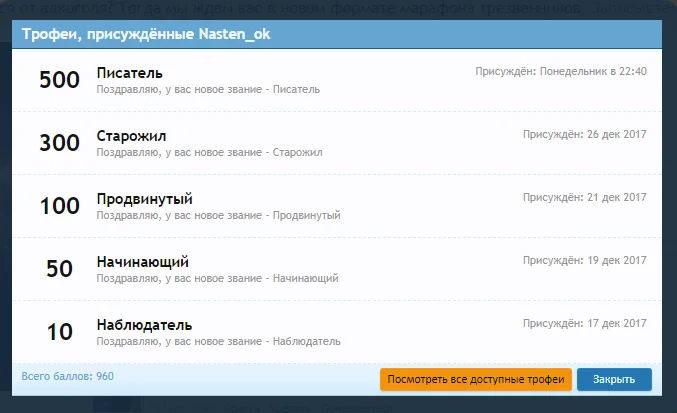Image resolution: width=677 pixels, height=413 pixels.
Task: Open the 'Старожил' trophy title
Action: [x=131, y=136]
